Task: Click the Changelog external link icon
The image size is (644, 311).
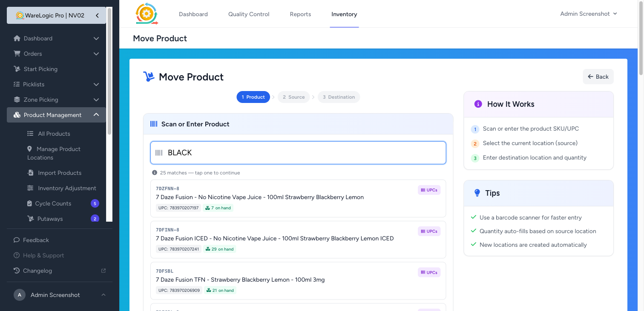Action: pos(103,271)
